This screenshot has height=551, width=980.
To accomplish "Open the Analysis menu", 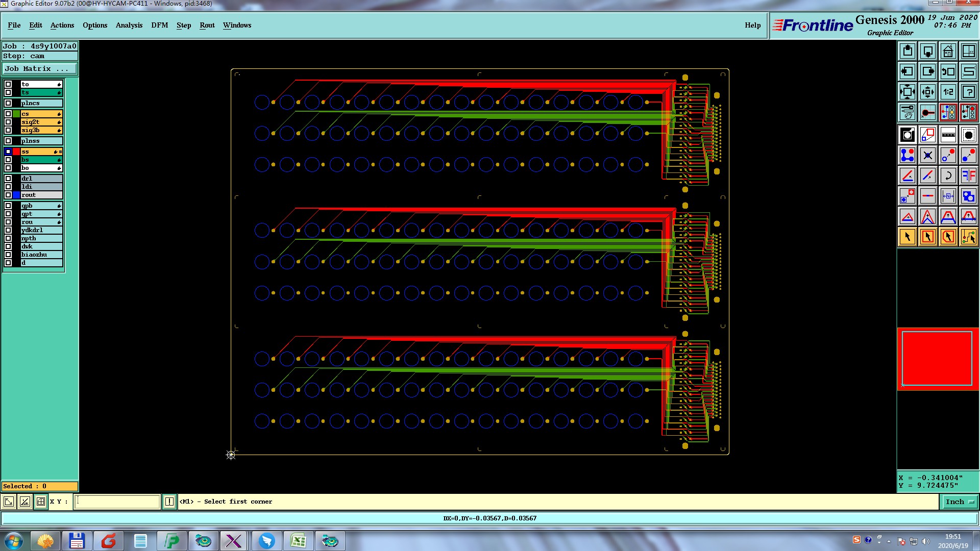I will pyautogui.click(x=129, y=25).
